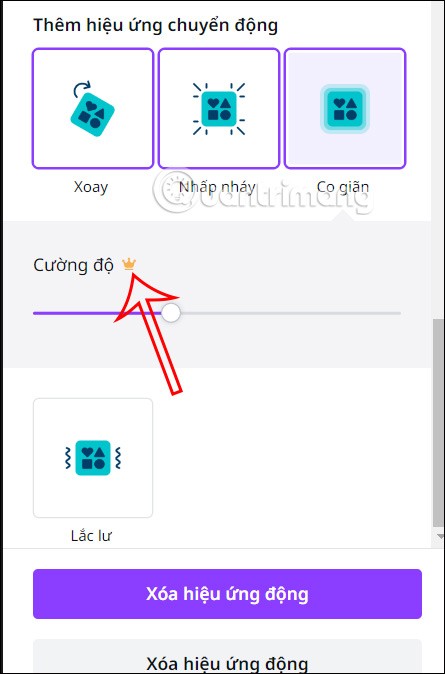
Task: Click the Cường độ label text
Action: point(73,265)
